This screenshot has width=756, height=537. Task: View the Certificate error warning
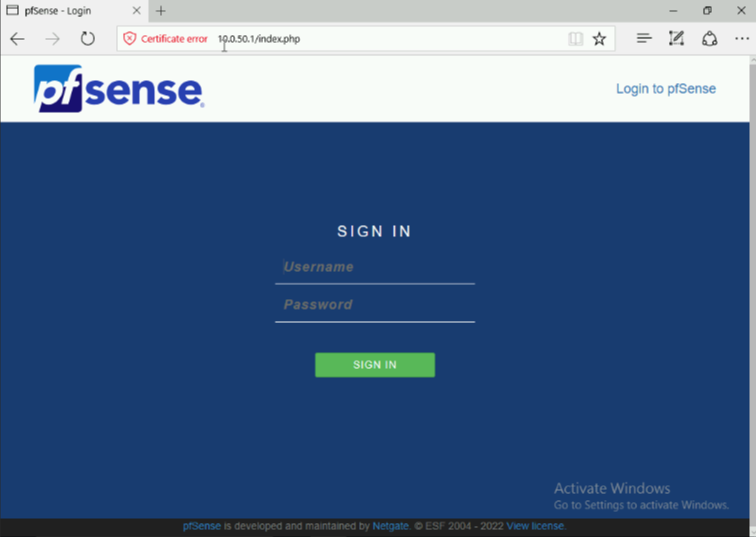pos(166,38)
